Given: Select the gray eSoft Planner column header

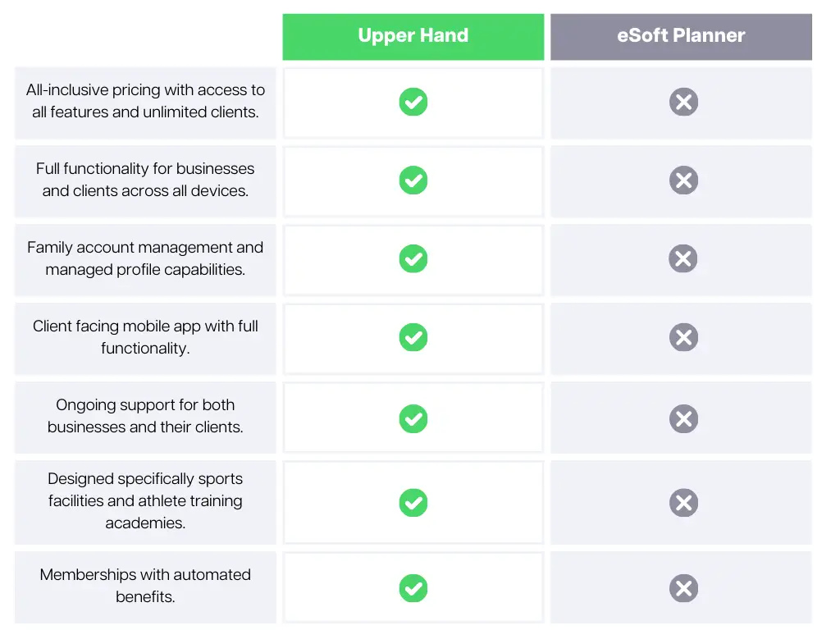Looking at the screenshot, I should pyautogui.click(x=681, y=37).
